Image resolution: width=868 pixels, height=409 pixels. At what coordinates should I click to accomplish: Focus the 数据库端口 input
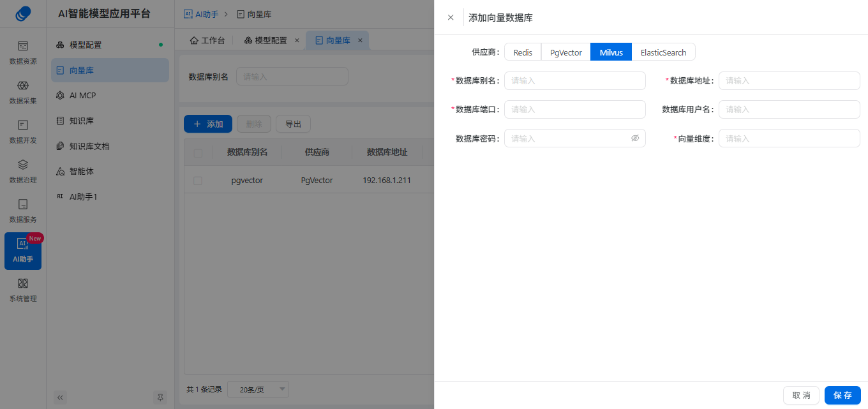point(575,109)
